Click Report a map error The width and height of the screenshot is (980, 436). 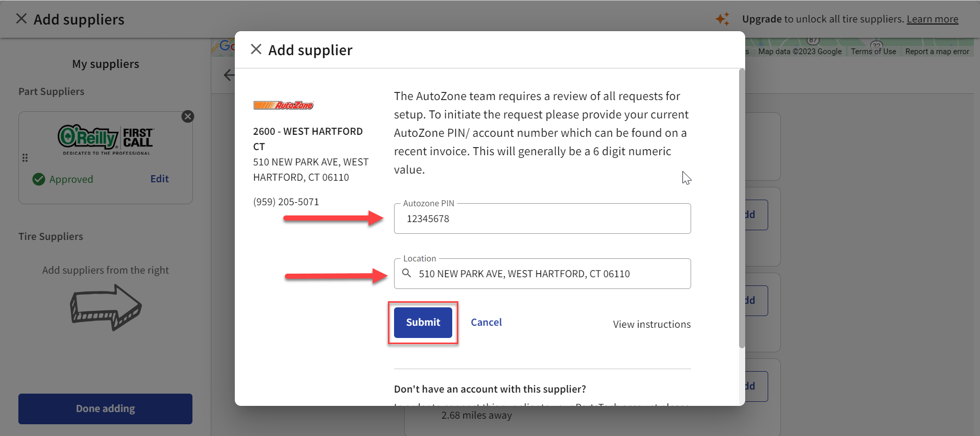937,51
